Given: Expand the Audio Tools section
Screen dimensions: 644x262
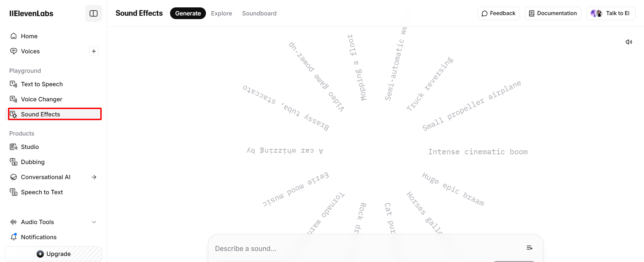Looking at the screenshot, I should tap(94, 222).
